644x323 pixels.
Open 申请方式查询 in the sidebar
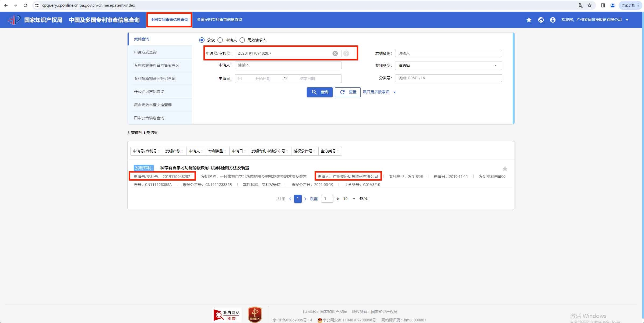[x=145, y=52]
